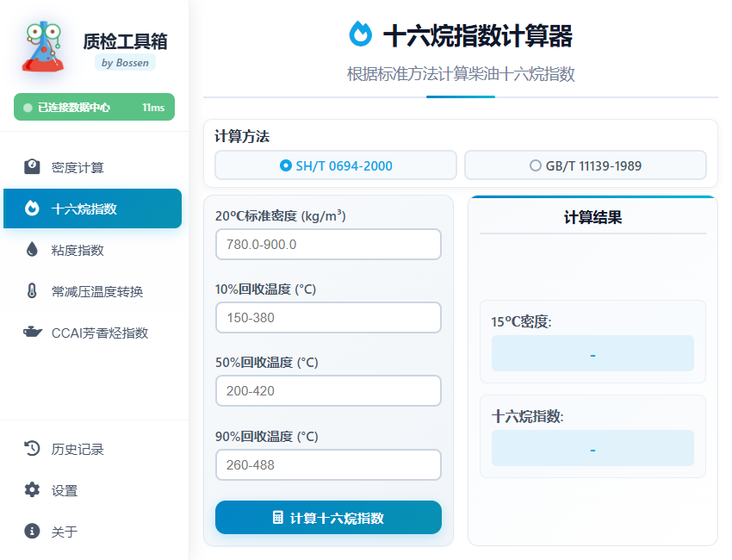Open 关于 page
Screen dimensions: 732x560
(92, 531)
